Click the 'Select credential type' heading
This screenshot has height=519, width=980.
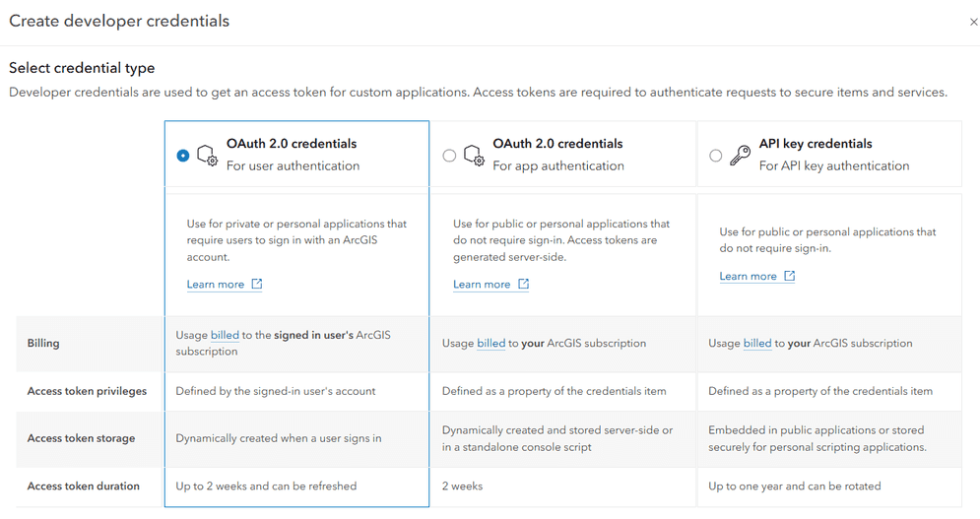tap(82, 68)
